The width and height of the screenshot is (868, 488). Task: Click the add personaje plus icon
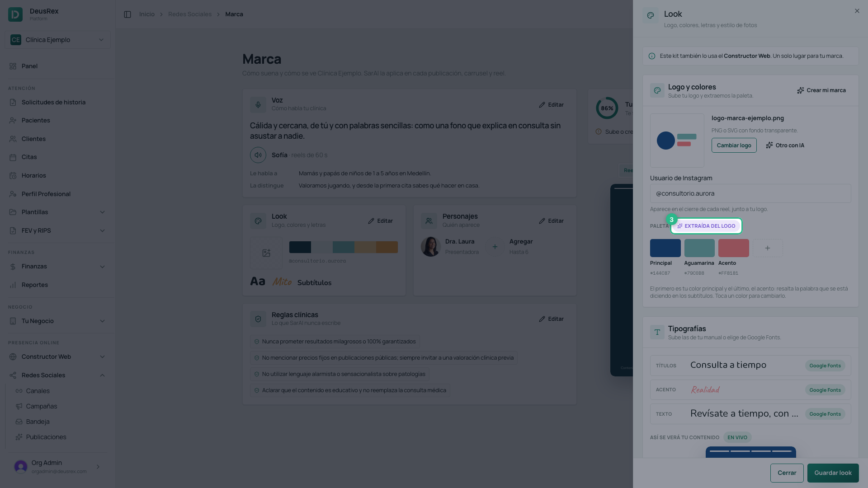(495, 247)
